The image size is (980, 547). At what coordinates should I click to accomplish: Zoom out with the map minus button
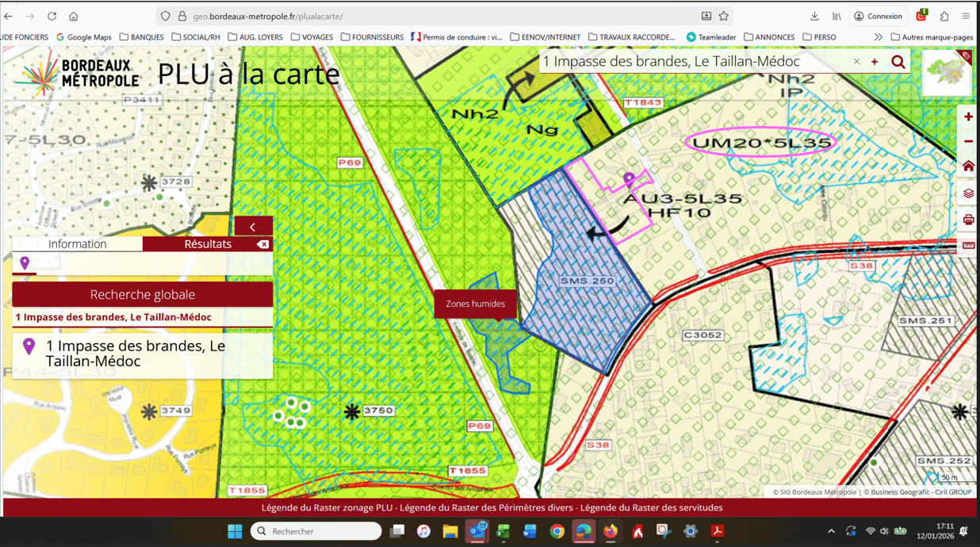(x=968, y=142)
